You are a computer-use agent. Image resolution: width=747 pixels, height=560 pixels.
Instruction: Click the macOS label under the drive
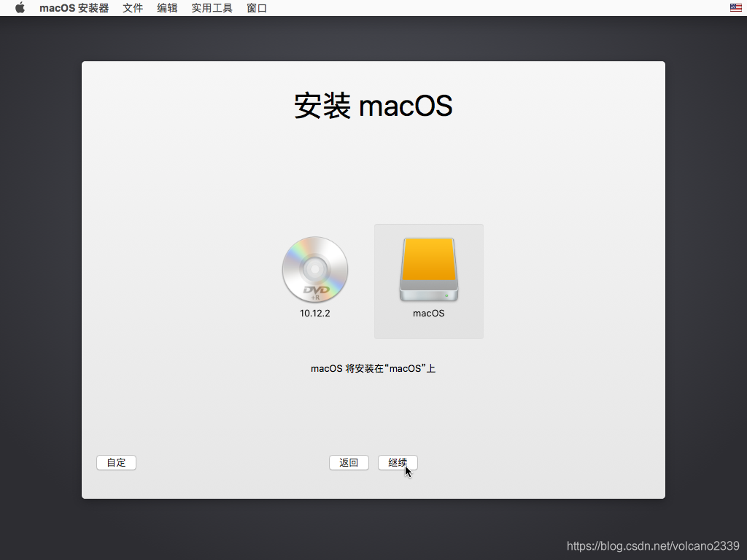tap(429, 314)
